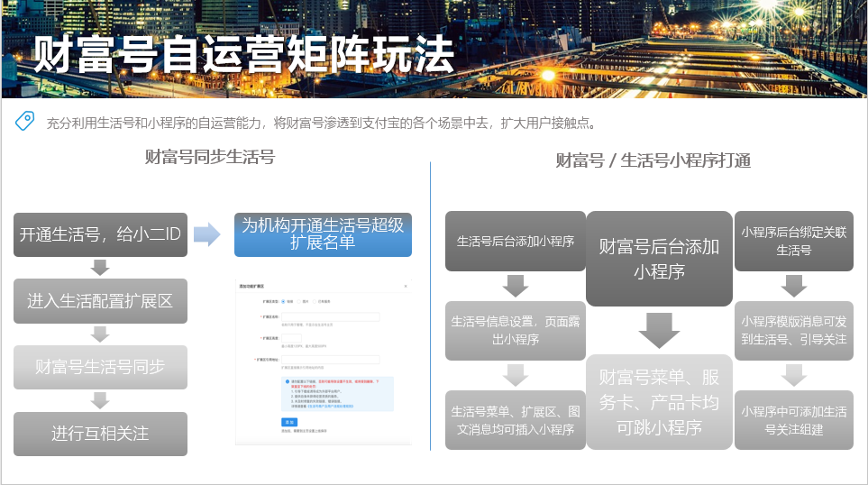Select the middle radio option in dialog
This screenshot has width=868, height=485.
[299, 301]
